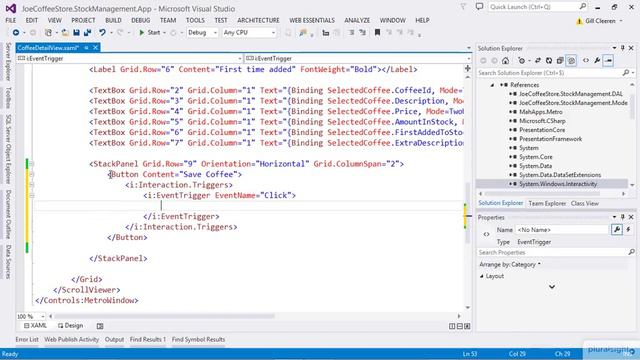Click the View Code icon in Solution Explorer
Screen dimensions: 640x360
pyautogui.click(x=586, y=61)
